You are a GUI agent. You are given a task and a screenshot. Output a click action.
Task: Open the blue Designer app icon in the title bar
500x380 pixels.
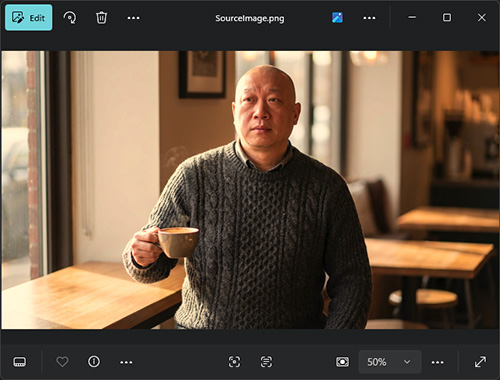point(337,17)
